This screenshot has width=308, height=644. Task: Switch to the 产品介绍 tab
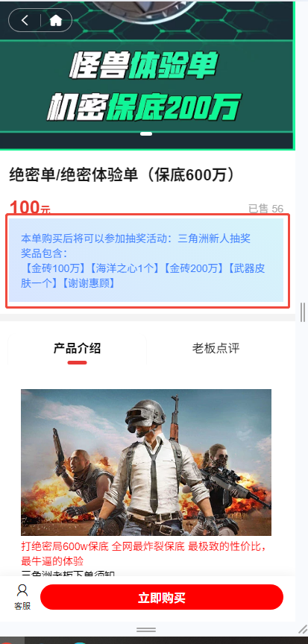coord(77,349)
